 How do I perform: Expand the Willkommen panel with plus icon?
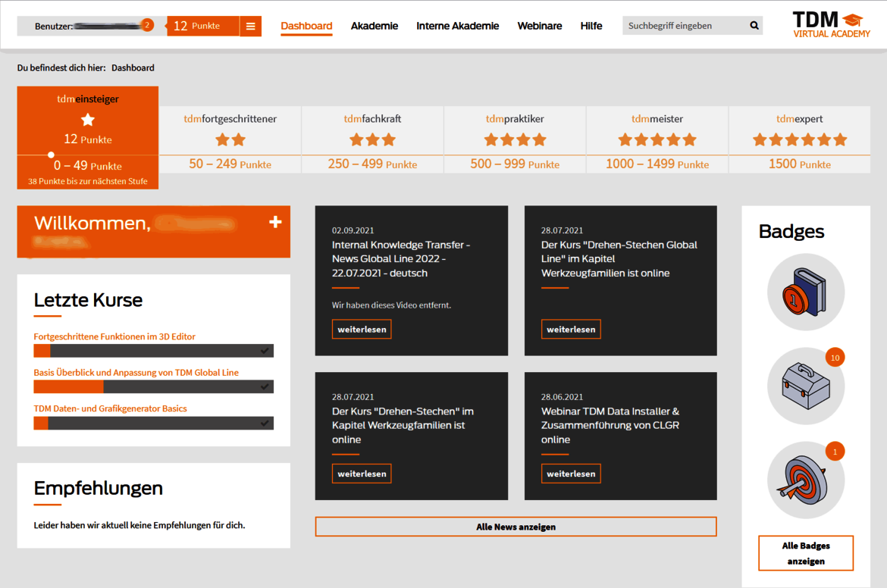pos(275,221)
